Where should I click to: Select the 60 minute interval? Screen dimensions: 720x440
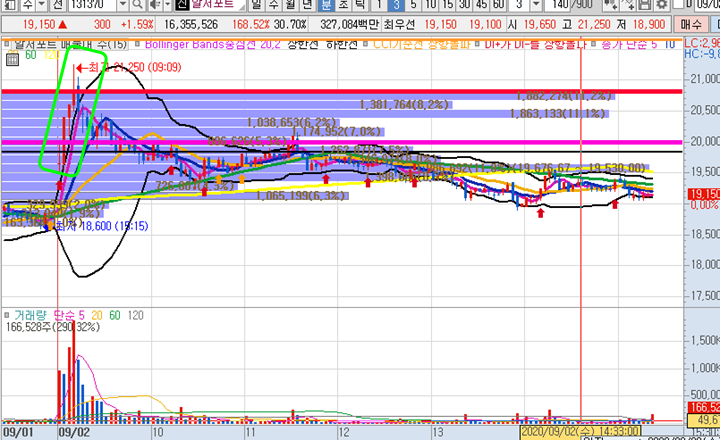click(x=499, y=5)
